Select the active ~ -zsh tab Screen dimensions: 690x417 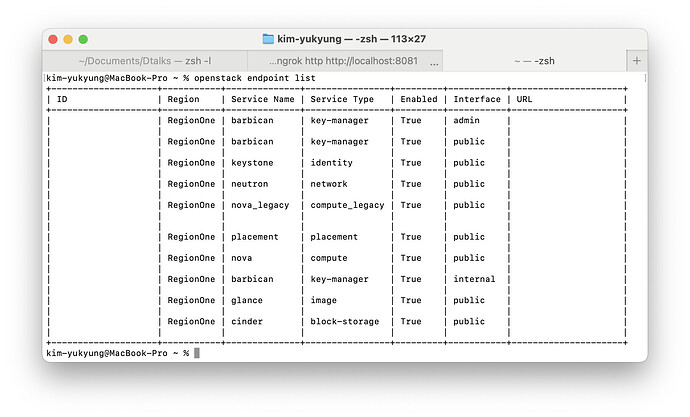coord(534,62)
